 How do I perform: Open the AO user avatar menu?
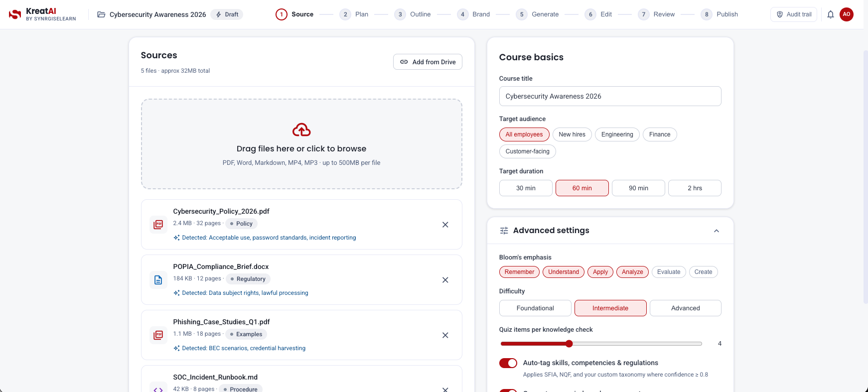(x=847, y=14)
